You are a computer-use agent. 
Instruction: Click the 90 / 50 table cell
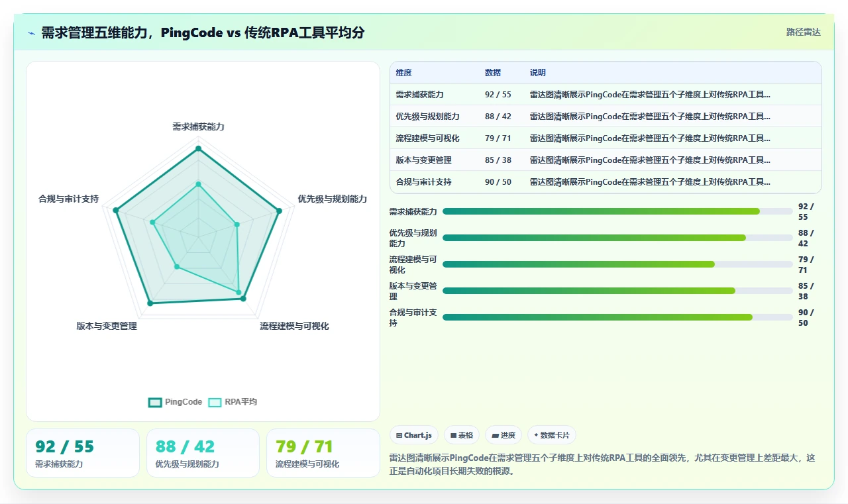click(x=498, y=182)
